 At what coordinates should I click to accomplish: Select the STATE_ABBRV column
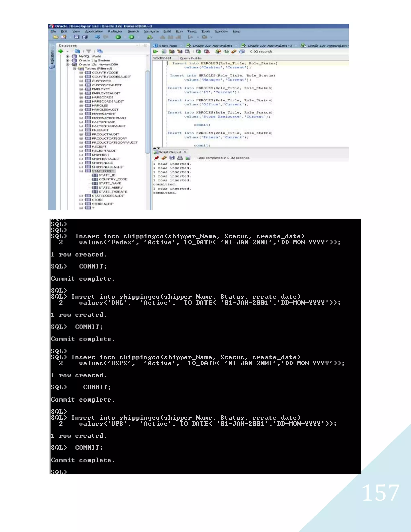(111, 188)
